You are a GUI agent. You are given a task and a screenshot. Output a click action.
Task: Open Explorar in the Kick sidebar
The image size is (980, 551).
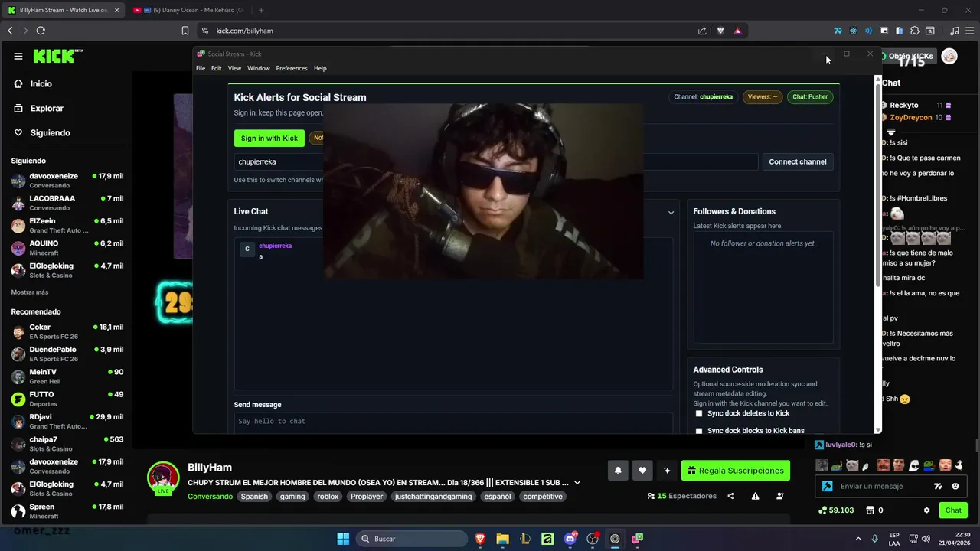(x=38, y=108)
